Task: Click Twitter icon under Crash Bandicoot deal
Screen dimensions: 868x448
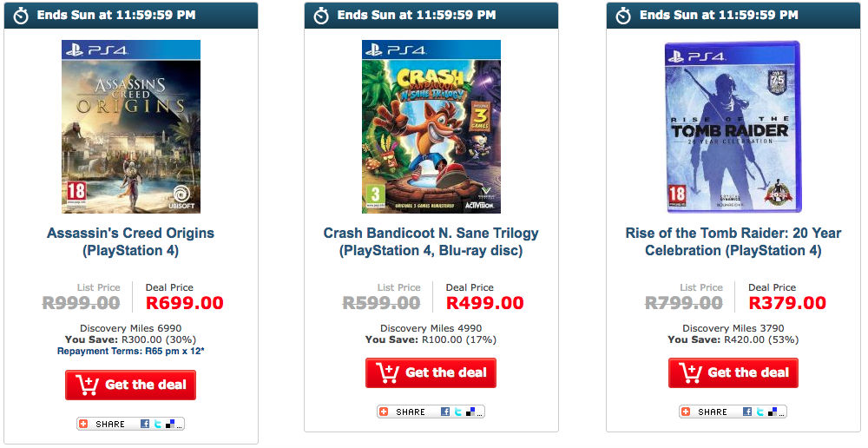Action: point(457,412)
